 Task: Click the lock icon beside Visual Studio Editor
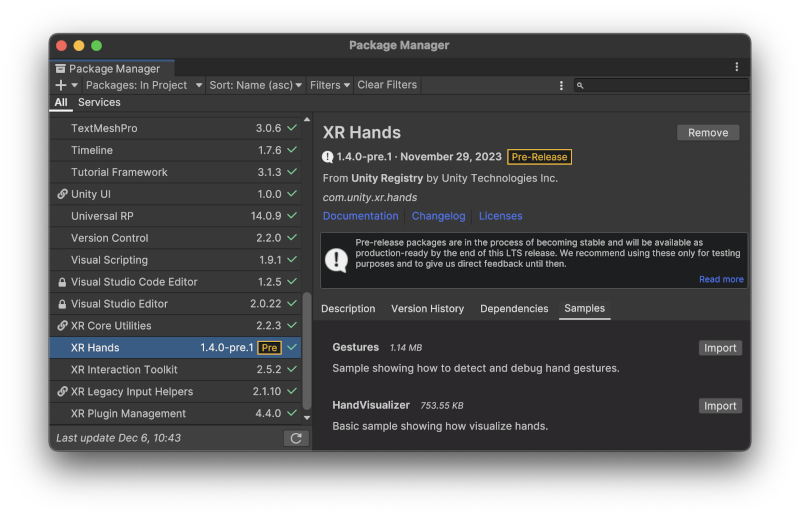click(x=63, y=304)
